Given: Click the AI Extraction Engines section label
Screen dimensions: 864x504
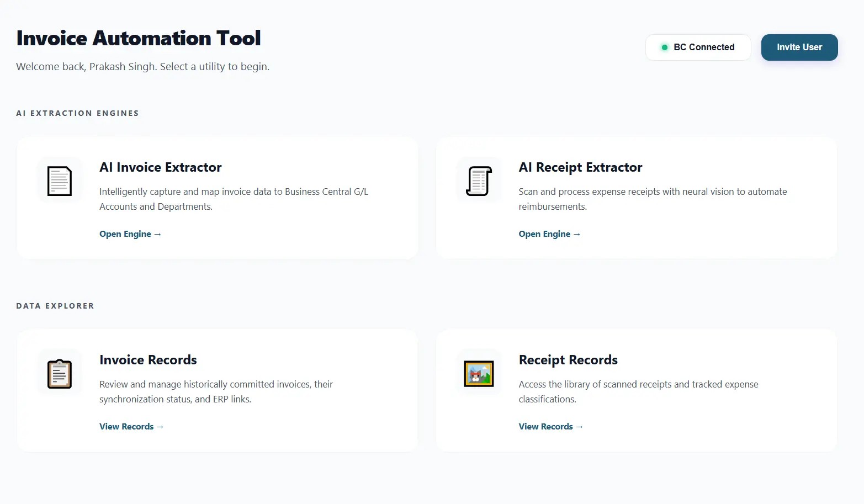Looking at the screenshot, I should (x=77, y=113).
